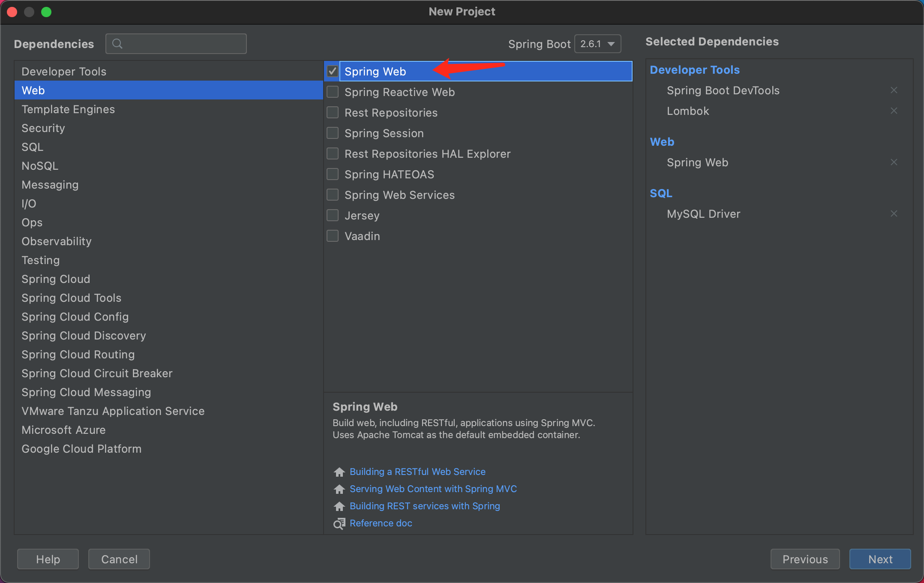Image resolution: width=924 pixels, height=583 pixels.
Task: Remove Spring Boot DevTools with its X icon
Action: coord(894,90)
